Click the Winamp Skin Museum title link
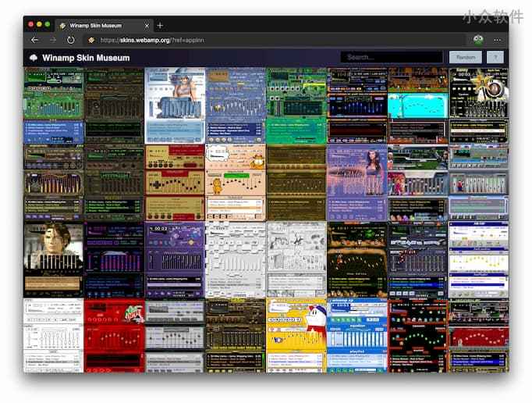532x403 pixels. (x=86, y=58)
